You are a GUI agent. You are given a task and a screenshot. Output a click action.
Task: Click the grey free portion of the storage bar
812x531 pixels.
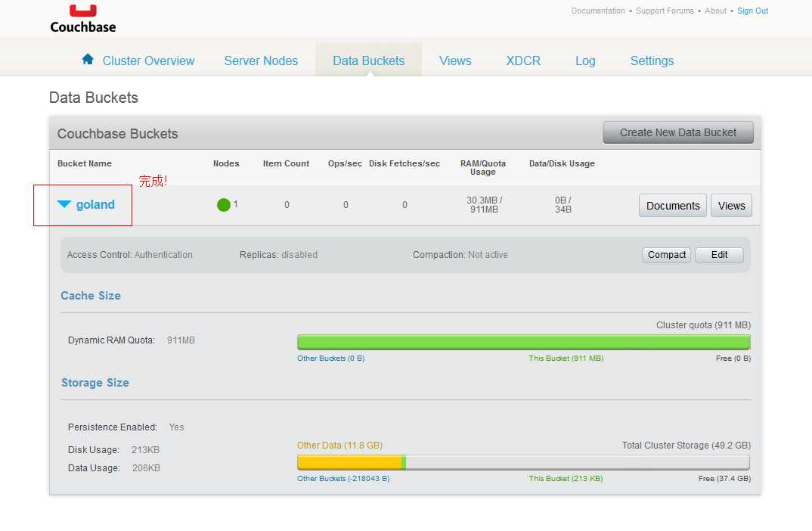point(578,462)
